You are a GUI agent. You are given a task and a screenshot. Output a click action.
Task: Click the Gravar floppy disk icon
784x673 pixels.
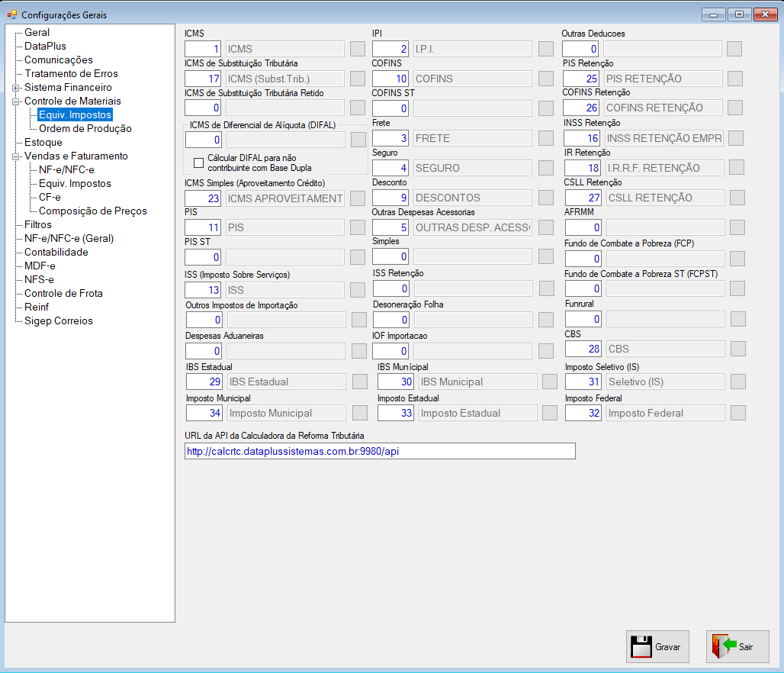pyautogui.click(x=641, y=646)
